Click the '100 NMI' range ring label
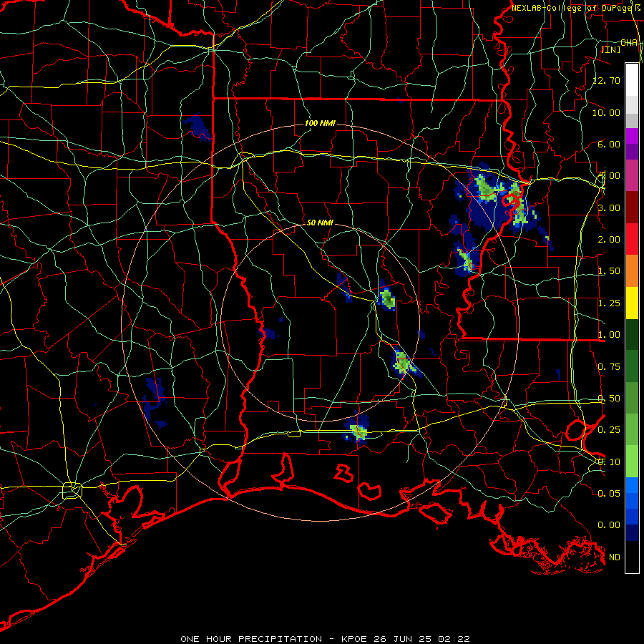Viewport: 644px width, 644px height. [x=320, y=123]
